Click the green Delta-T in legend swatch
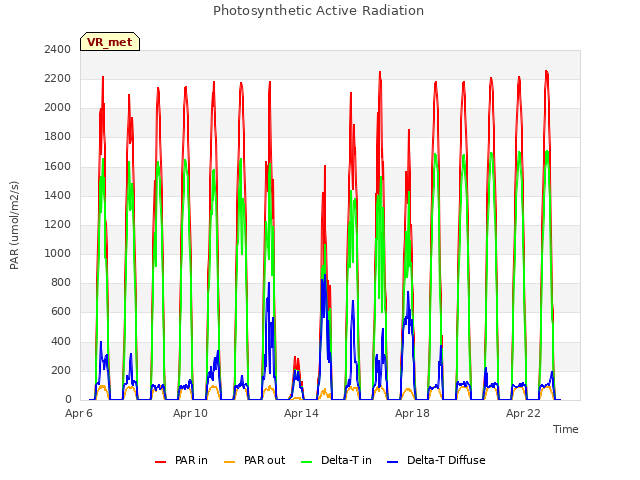Image resolution: width=640 pixels, height=480 pixels. pyautogui.click(x=307, y=462)
